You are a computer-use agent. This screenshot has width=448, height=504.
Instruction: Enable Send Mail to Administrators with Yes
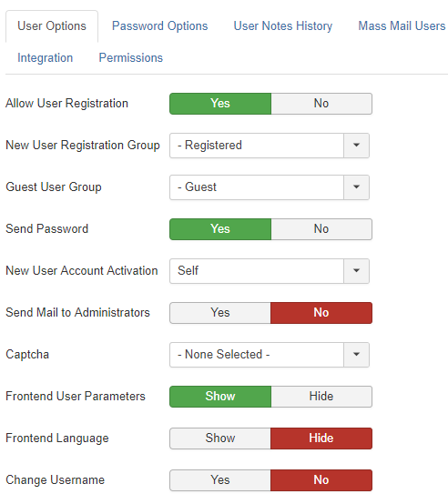click(220, 313)
